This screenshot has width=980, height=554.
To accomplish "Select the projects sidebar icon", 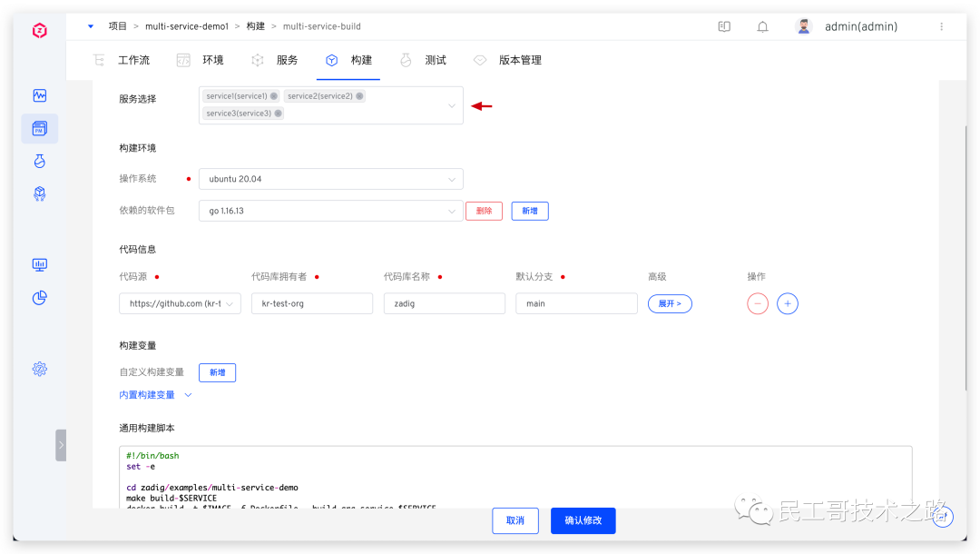I will pos(39,129).
